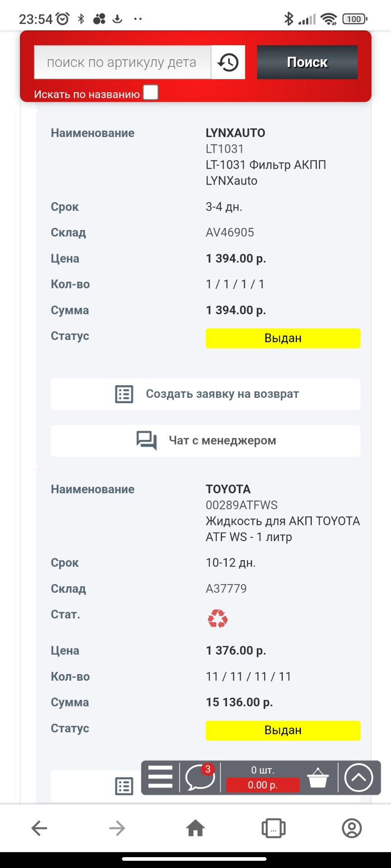Viewport: 391px width, 868px height.
Task: Open browser tabs switcher
Action: coord(273,828)
